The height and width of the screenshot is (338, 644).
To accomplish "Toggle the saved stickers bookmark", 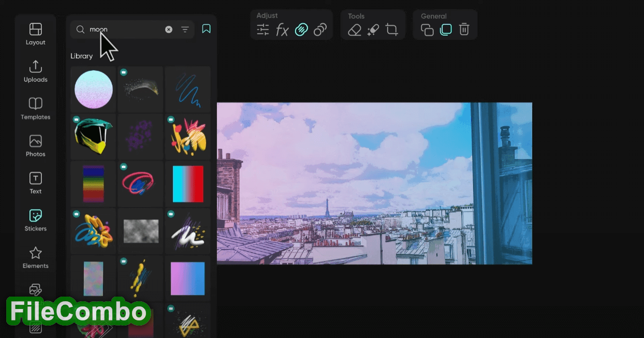I will pyautogui.click(x=206, y=29).
